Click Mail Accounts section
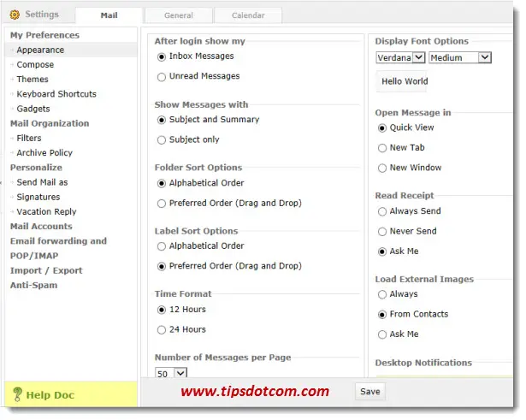 41,227
